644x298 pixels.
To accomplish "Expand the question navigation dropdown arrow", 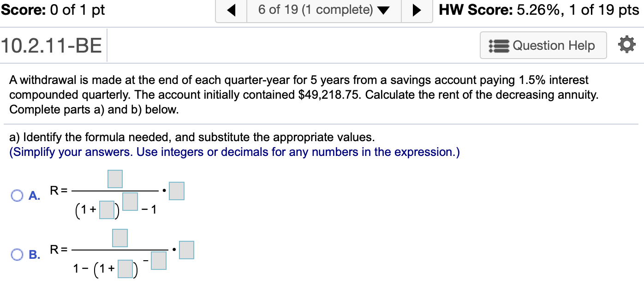I will coord(384,10).
